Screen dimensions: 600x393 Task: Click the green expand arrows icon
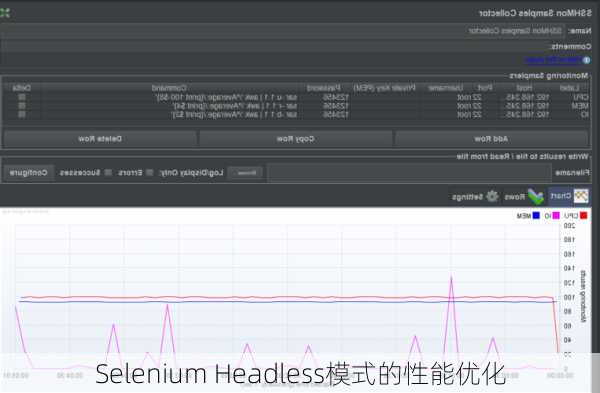click(x=5, y=13)
